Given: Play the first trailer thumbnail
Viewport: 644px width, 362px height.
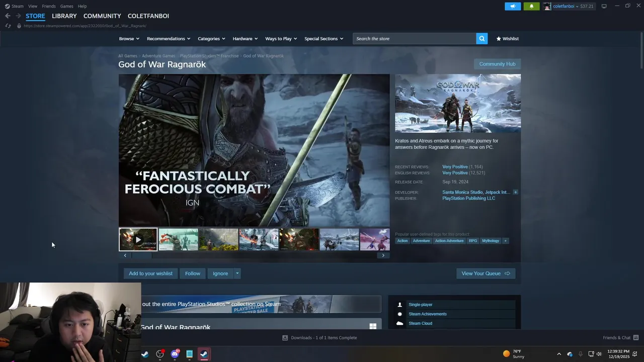Looking at the screenshot, I should coord(138,240).
